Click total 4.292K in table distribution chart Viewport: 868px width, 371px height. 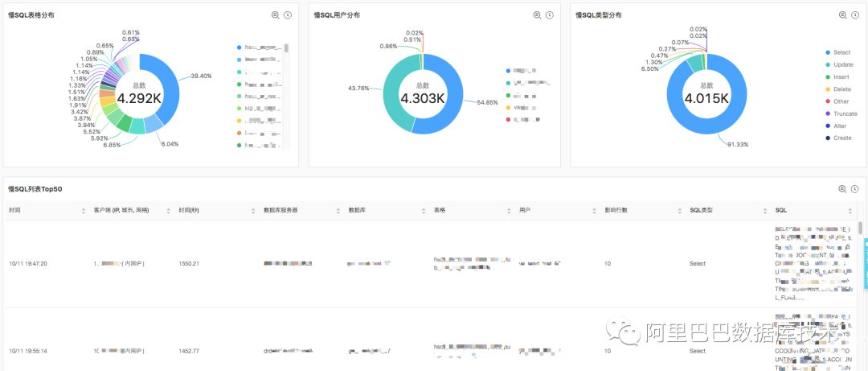pos(140,99)
